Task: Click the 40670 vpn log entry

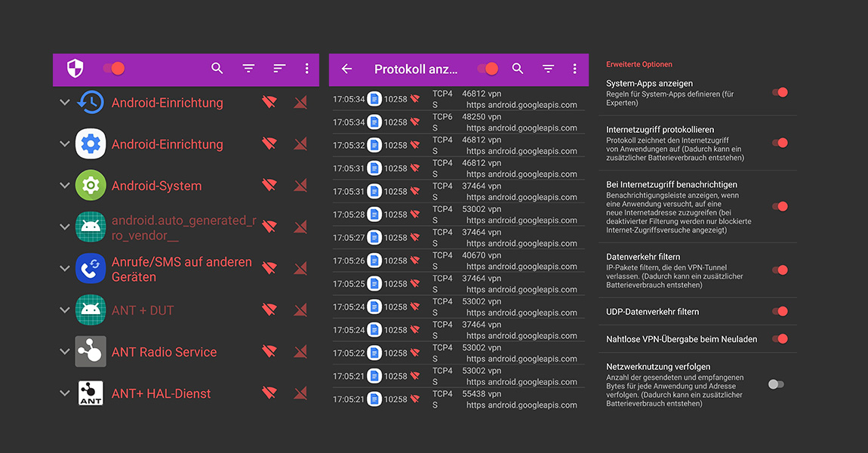Action: (458, 260)
